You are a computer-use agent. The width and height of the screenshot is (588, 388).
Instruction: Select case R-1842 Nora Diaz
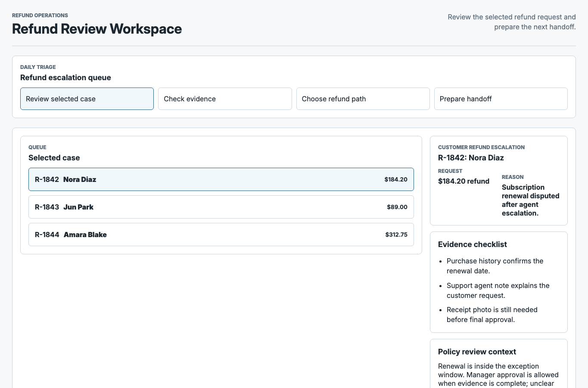[x=221, y=179]
